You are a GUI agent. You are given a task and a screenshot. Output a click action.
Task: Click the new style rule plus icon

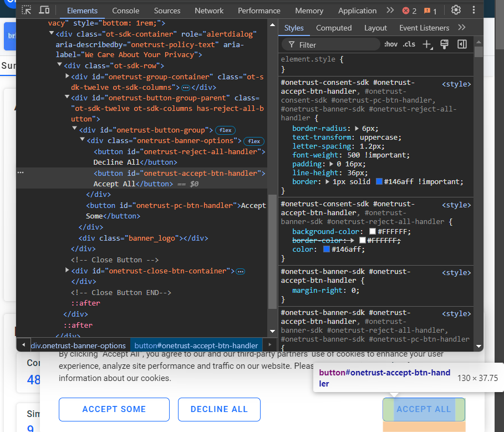[x=426, y=45]
